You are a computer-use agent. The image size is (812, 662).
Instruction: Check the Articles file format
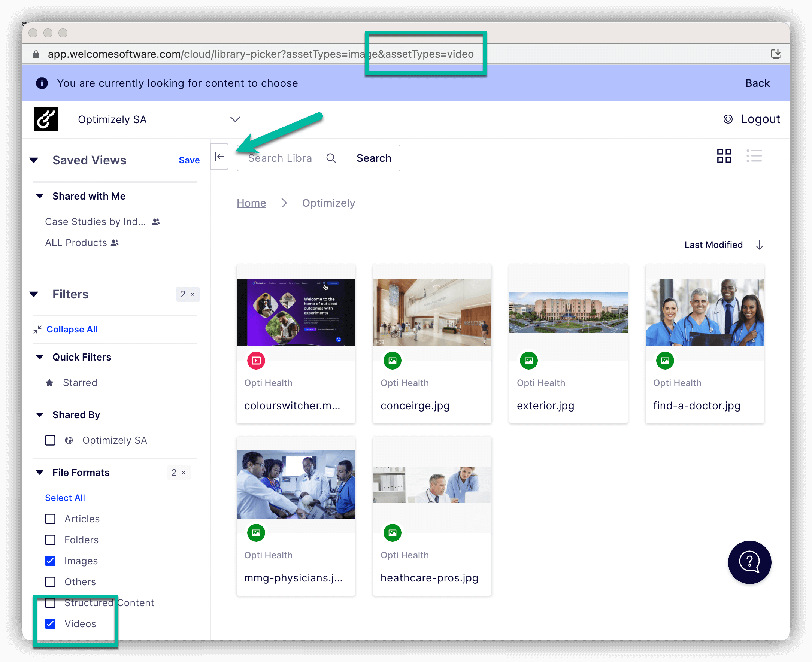click(x=50, y=519)
